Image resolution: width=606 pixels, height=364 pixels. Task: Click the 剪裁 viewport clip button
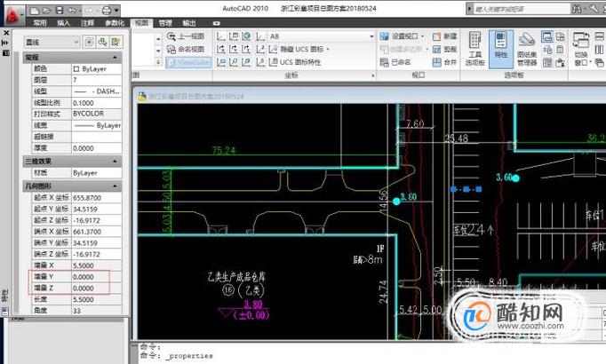pos(445,49)
